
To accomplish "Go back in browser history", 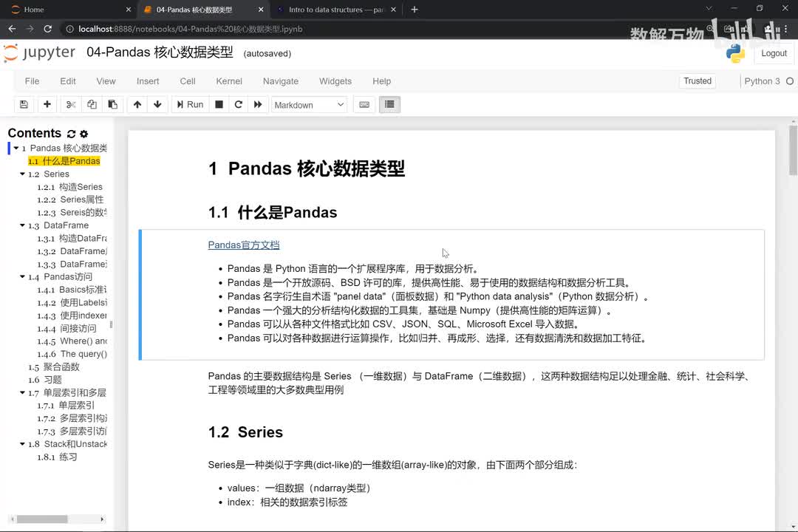I will pyautogui.click(x=13, y=29).
